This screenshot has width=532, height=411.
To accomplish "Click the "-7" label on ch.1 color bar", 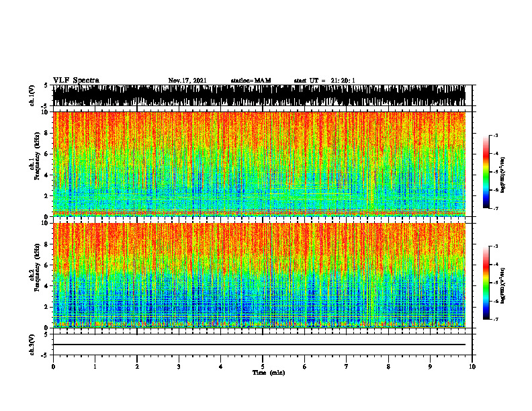I will click(x=496, y=208).
